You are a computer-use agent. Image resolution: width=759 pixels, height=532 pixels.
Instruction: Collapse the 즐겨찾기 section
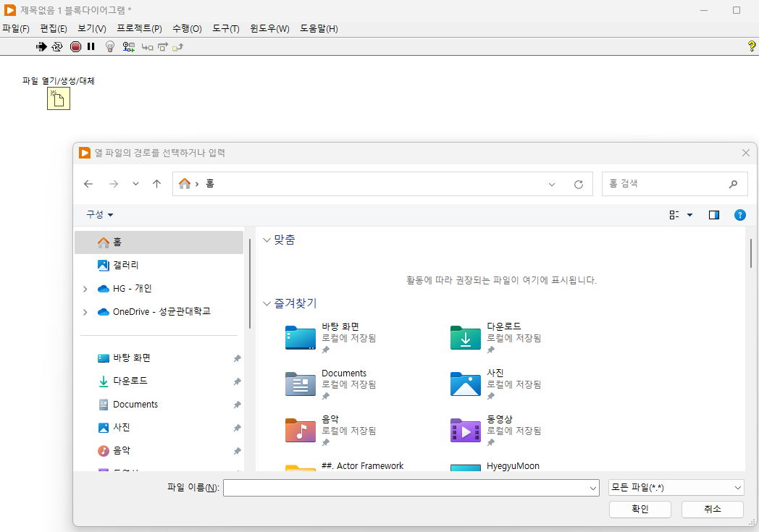pos(267,304)
